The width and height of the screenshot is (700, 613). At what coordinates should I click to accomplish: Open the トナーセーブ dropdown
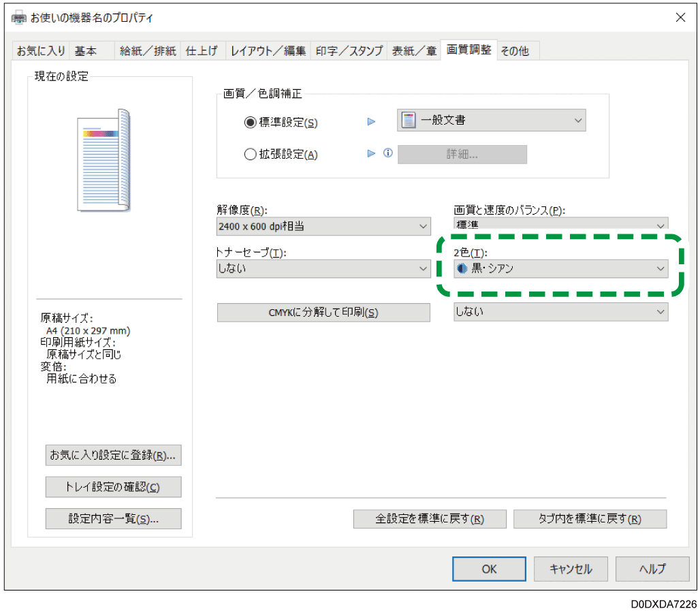421,268
